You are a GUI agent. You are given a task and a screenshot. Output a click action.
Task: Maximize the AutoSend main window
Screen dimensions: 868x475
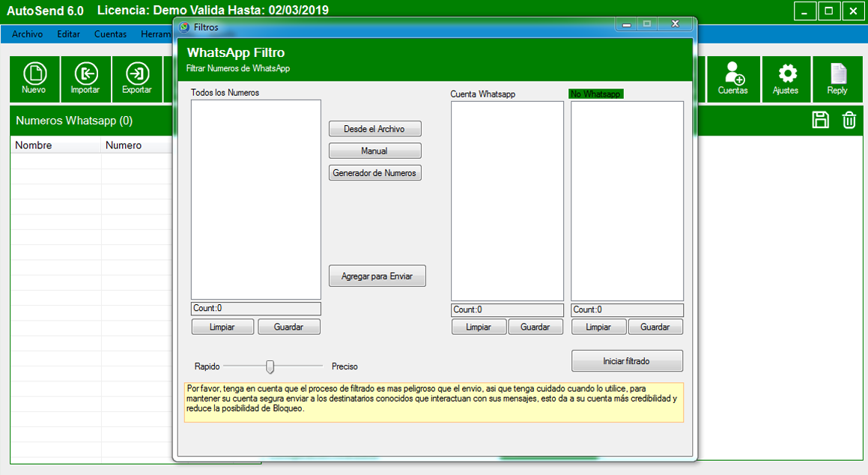829,11
